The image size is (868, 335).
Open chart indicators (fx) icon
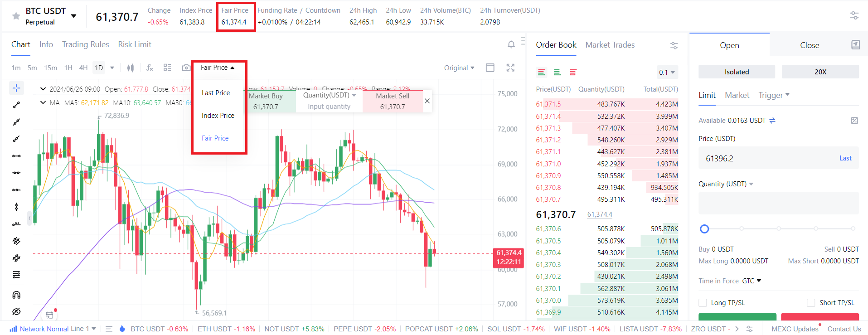click(x=150, y=68)
